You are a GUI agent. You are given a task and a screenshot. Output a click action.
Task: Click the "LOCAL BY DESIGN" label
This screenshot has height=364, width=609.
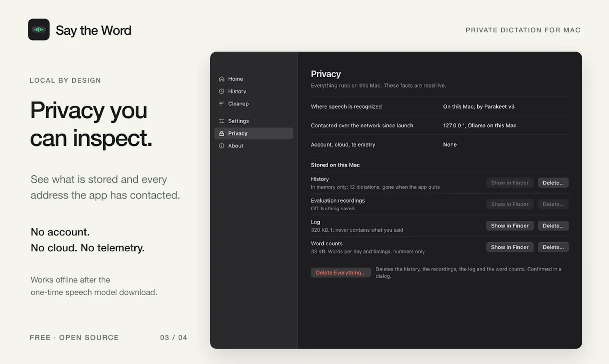click(x=65, y=80)
